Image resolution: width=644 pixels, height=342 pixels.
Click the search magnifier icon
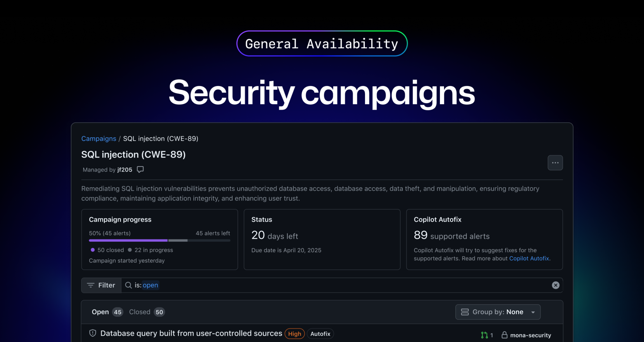pyautogui.click(x=128, y=285)
